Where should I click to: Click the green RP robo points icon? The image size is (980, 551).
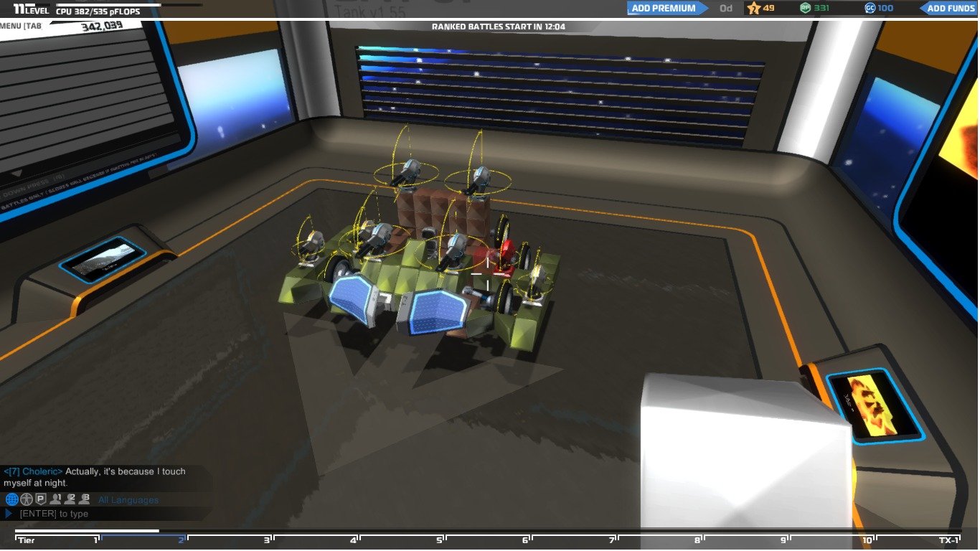coord(805,9)
